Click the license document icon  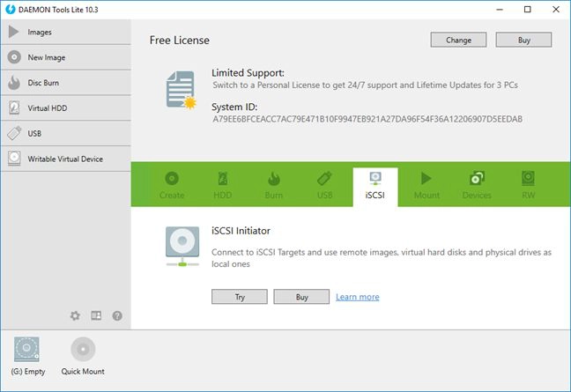click(181, 90)
